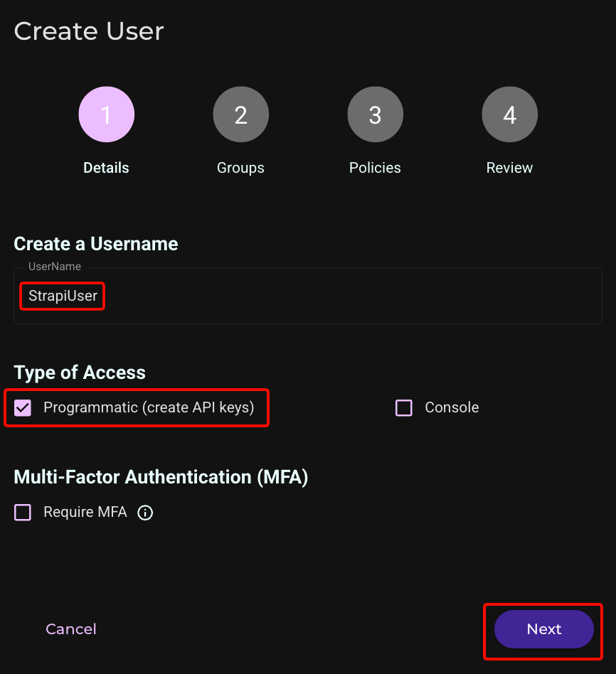Click the Require MFA label text

coord(85,512)
